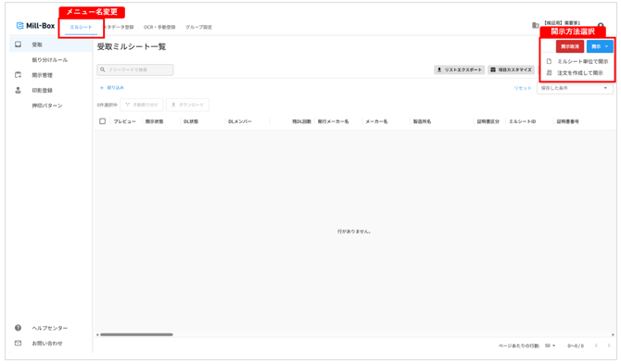Image resolution: width=621 pixels, height=364 pixels.
Task: Click the Mill-Box logo
Action: click(35, 26)
